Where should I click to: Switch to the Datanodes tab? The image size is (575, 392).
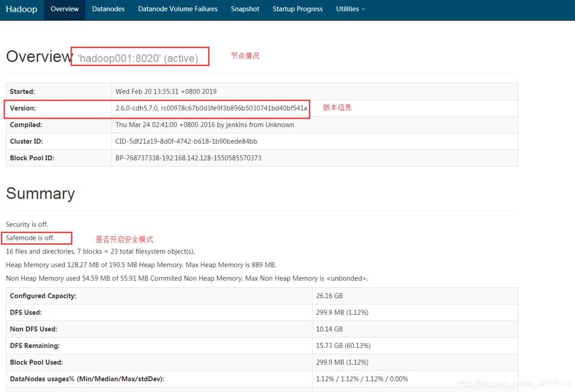[109, 9]
